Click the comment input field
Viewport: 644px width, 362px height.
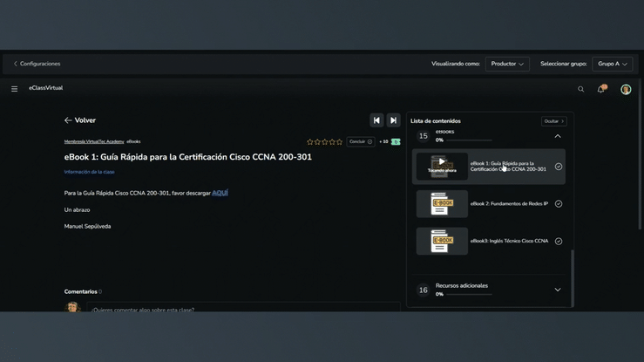tap(243, 307)
